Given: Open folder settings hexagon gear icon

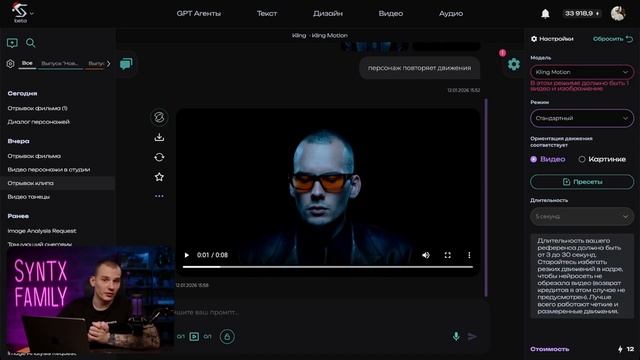Looking at the screenshot, I should pos(11,64).
